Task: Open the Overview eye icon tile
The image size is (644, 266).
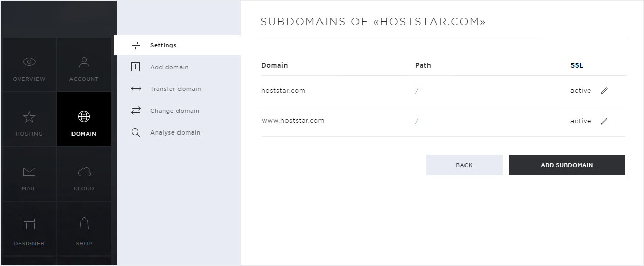Action: [x=29, y=64]
